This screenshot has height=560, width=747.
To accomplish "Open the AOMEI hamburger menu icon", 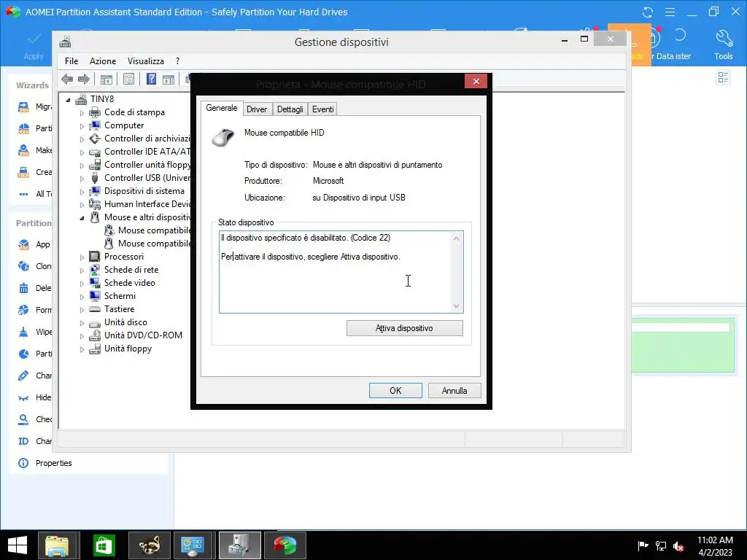I will [x=670, y=12].
